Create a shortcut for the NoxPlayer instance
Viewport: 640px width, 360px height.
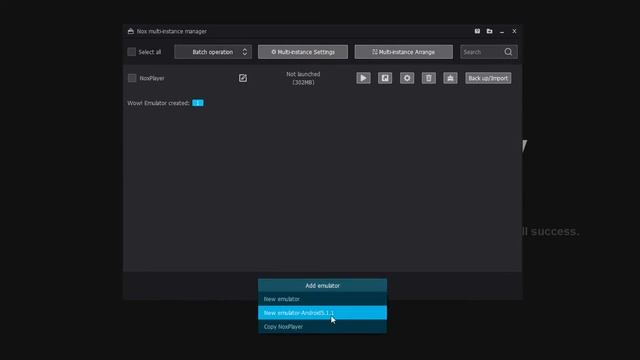(x=385, y=78)
